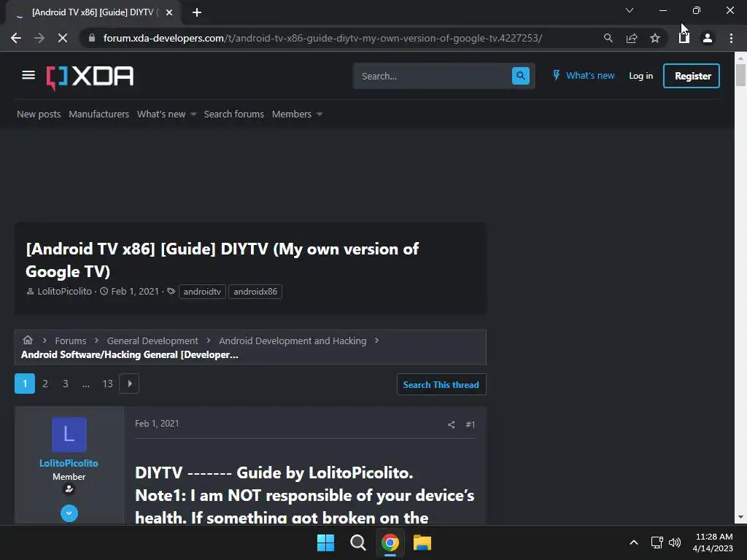Click the member badge icon under Member
This screenshot has width=747, height=560.
tap(69, 489)
